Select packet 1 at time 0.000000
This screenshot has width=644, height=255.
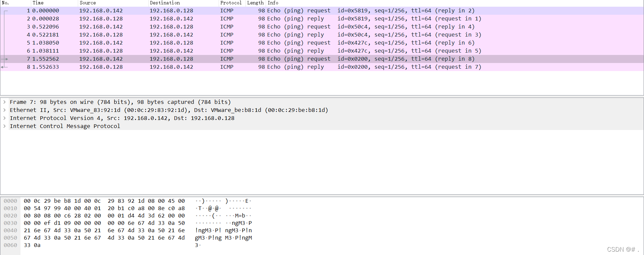coord(322,11)
